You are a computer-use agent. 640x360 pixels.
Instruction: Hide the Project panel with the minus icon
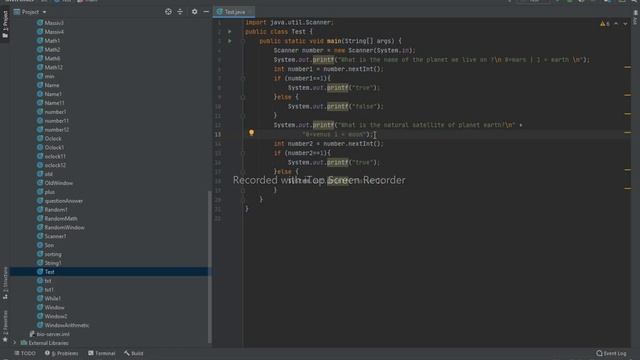[206, 12]
